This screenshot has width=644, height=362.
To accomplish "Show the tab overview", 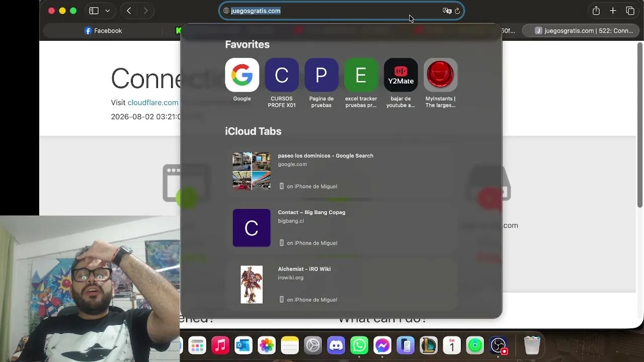I will pos(630,11).
